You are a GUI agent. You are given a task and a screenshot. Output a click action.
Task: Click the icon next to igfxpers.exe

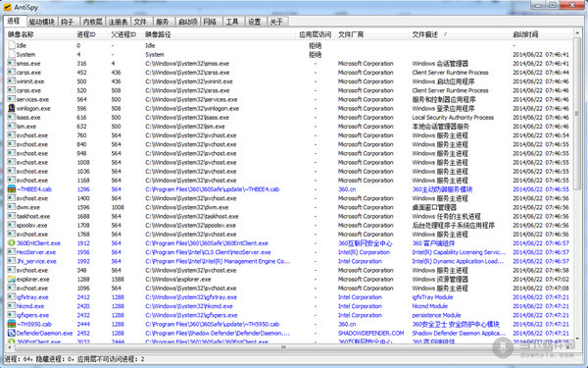coord(12,315)
